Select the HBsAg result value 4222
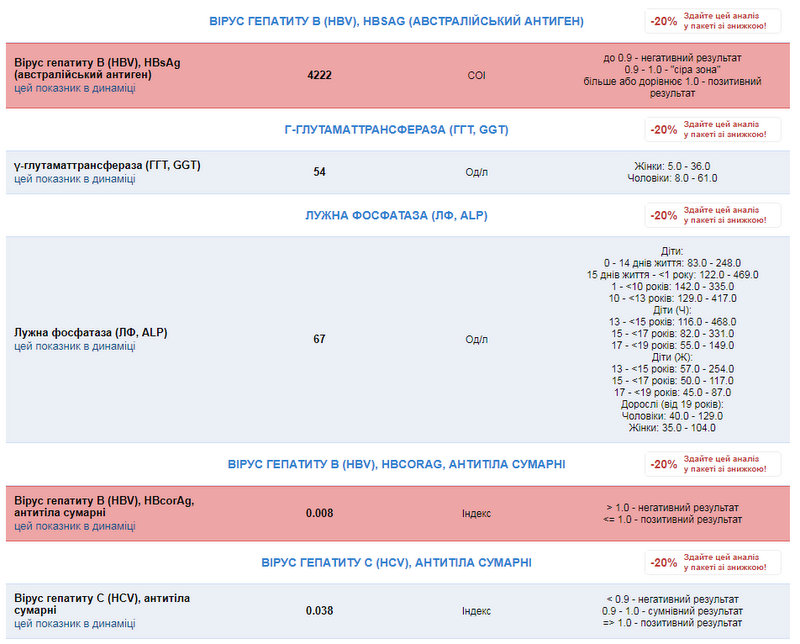800x644 pixels. tap(319, 75)
